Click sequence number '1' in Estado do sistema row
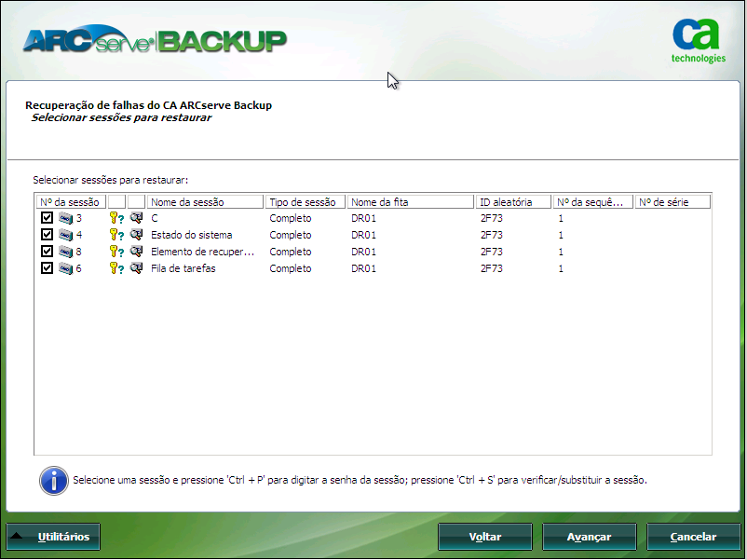This screenshot has width=747, height=560. coord(561,235)
